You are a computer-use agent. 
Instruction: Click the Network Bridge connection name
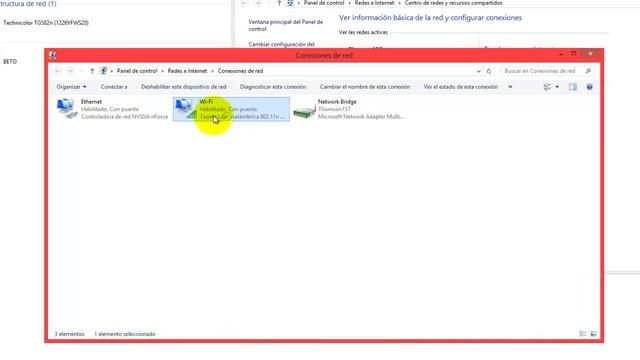[337, 102]
